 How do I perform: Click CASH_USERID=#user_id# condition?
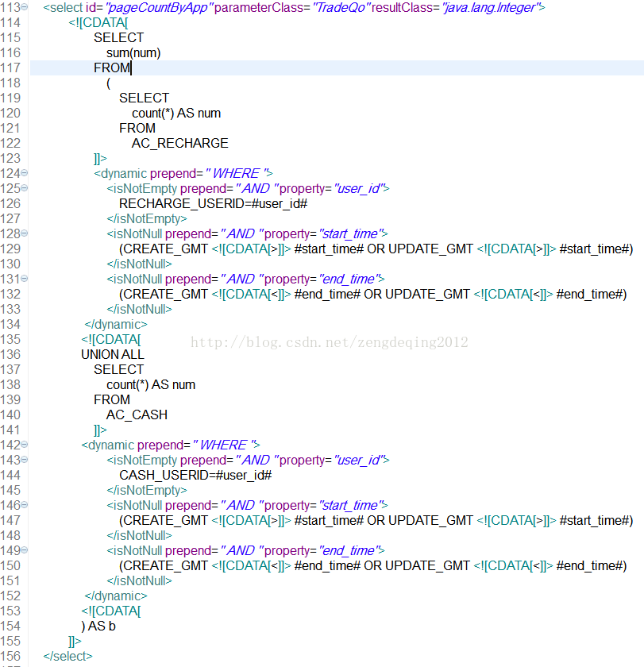195,475
